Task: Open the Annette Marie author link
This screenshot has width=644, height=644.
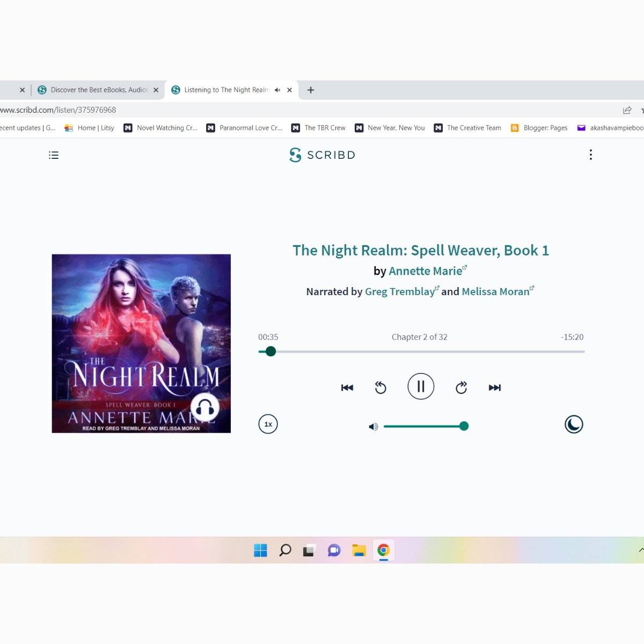Action: pos(425,271)
